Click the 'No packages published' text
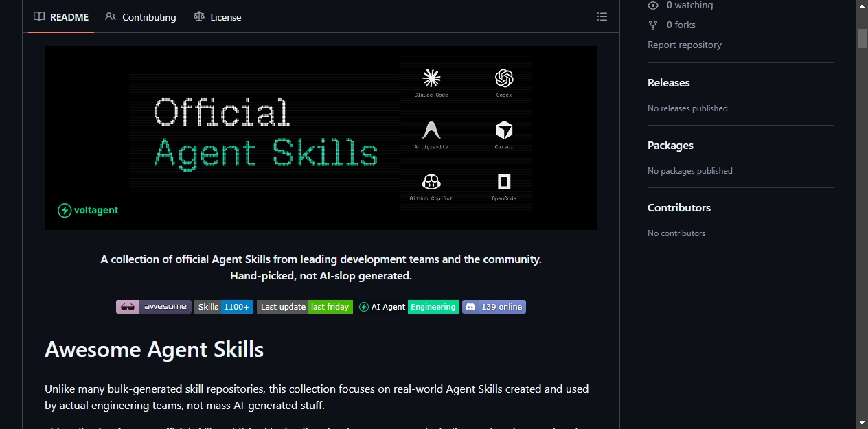 (690, 171)
